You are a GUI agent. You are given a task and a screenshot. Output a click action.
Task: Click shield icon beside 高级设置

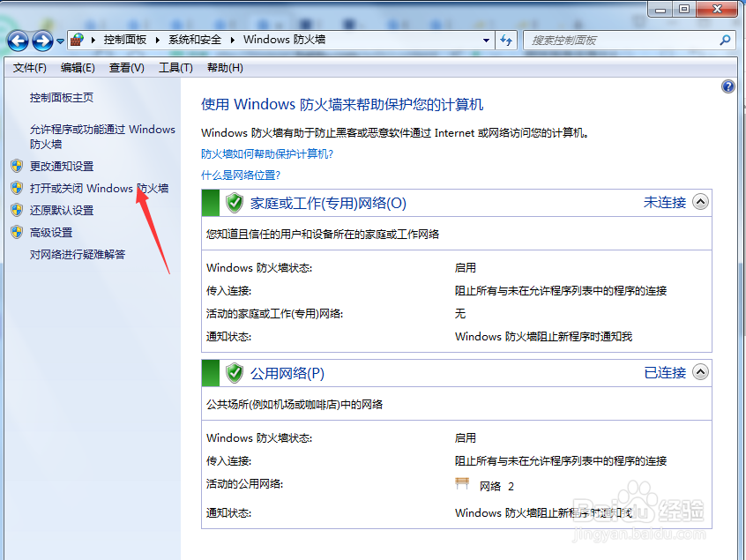coord(17,232)
